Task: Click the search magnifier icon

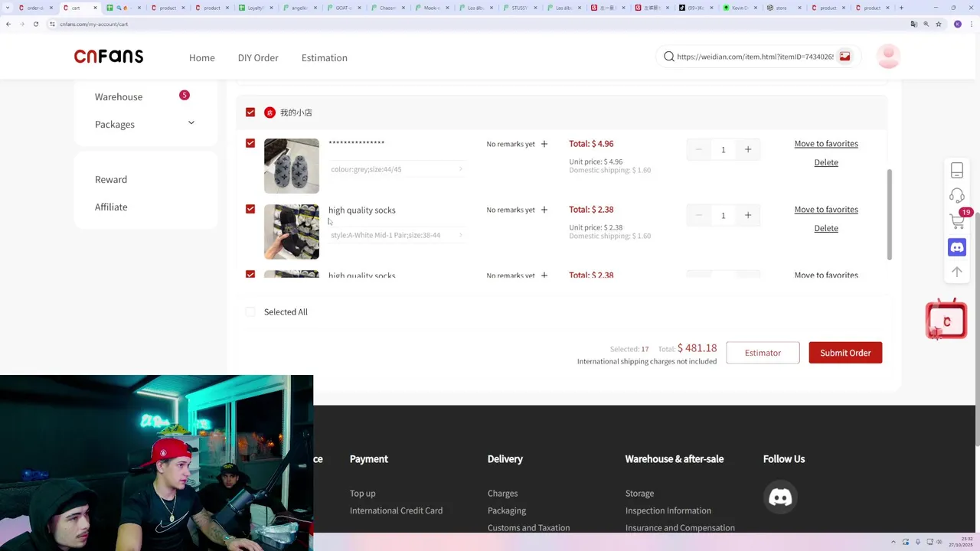Action: pos(669,57)
